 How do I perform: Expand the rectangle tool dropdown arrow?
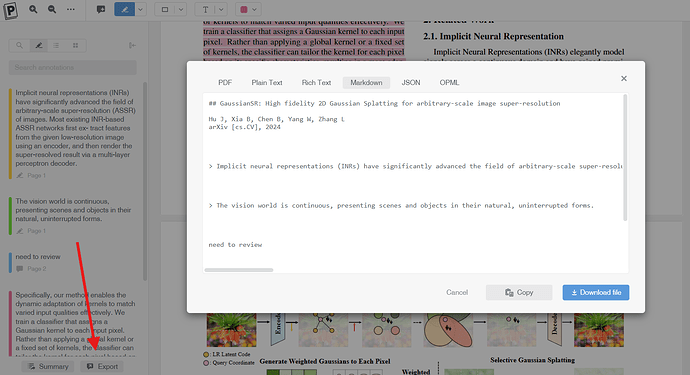click(x=181, y=9)
